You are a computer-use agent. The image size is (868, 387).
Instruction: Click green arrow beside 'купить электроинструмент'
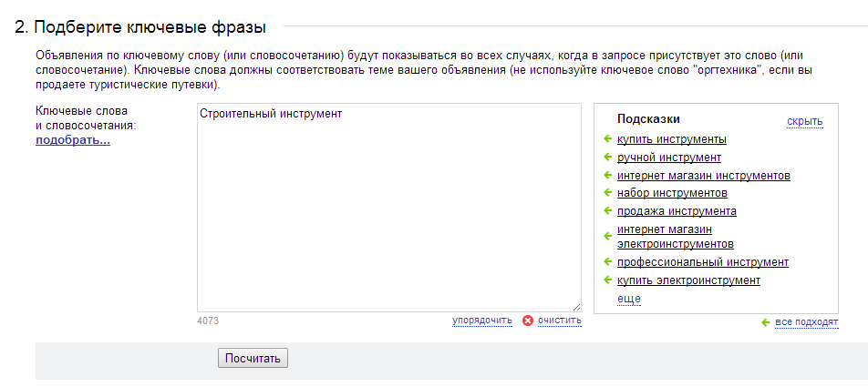[x=607, y=280]
